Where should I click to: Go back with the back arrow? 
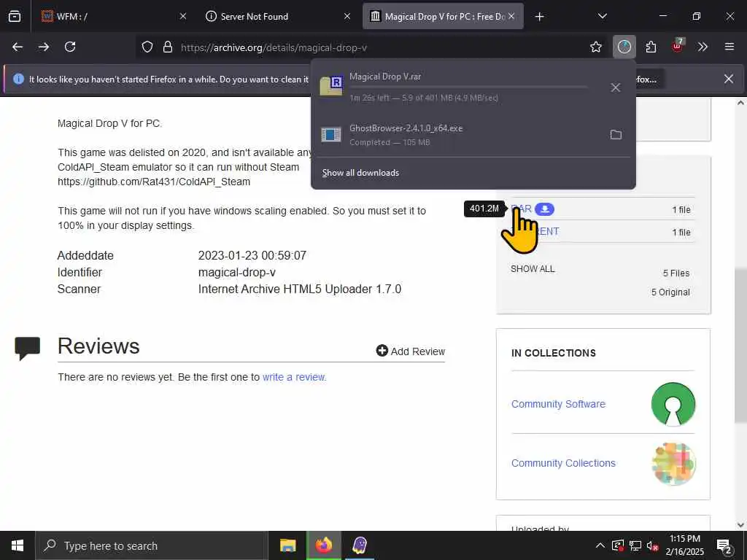[x=18, y=47]
